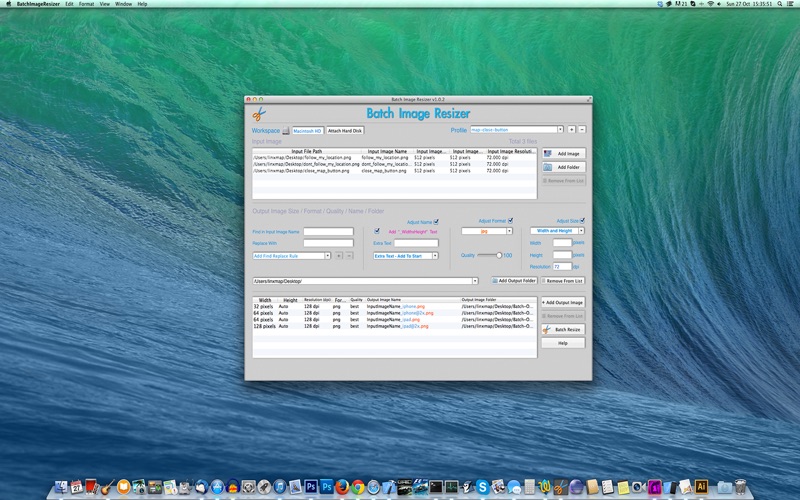Click the Macintosh HD workspace button
The image size is (800, 500).
308,131
